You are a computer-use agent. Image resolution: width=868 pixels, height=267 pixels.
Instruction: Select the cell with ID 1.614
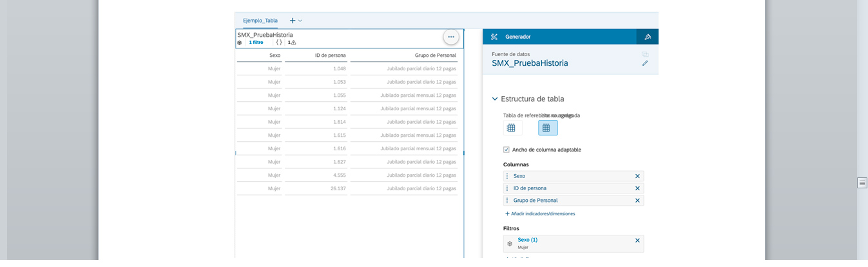(340, 122)
